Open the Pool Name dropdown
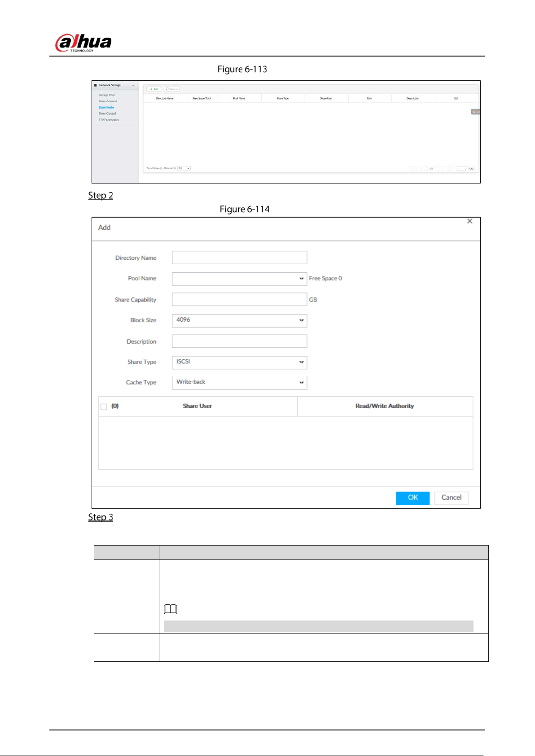The width and height of the screenshot is (535, 756). (x=239, y=279)
